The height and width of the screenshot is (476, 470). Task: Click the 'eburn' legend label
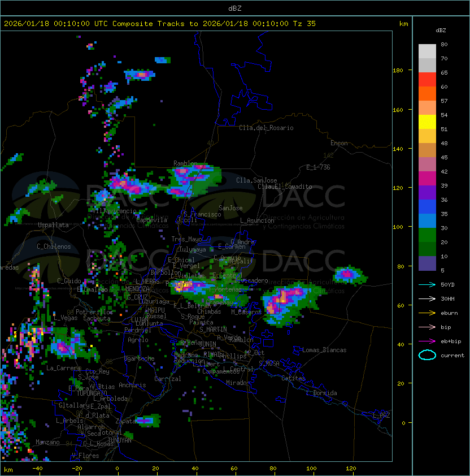point(449,313)
